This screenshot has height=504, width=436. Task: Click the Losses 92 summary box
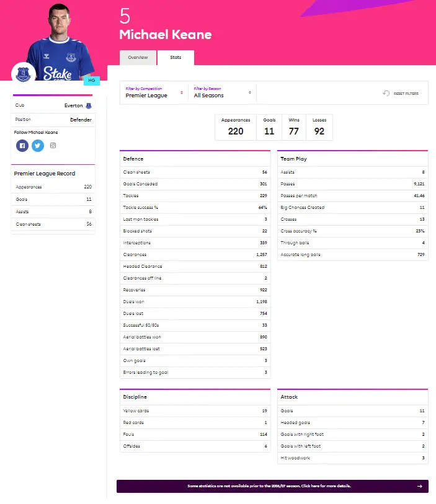tap(319, 127)
